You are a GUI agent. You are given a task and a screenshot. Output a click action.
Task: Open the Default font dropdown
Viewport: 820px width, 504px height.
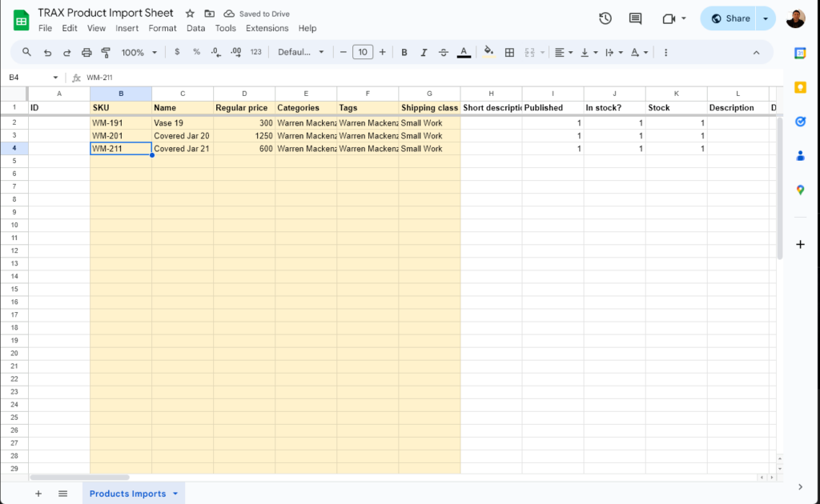coord(301,52)
